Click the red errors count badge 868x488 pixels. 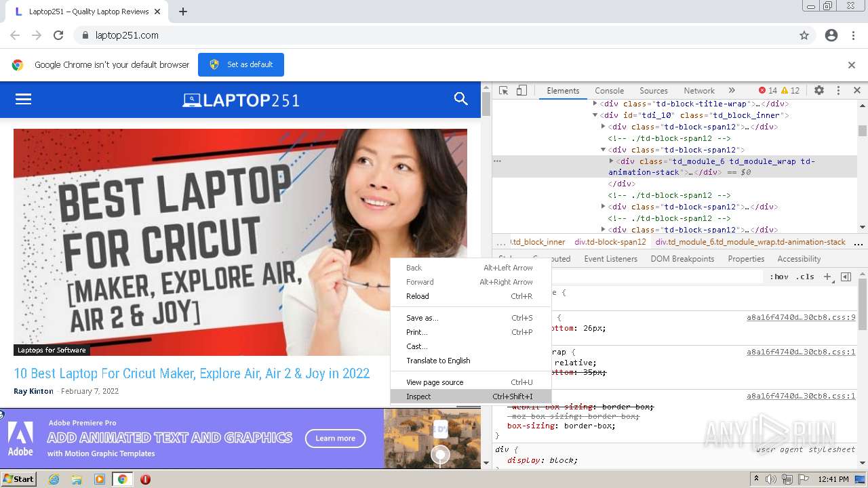768,90
